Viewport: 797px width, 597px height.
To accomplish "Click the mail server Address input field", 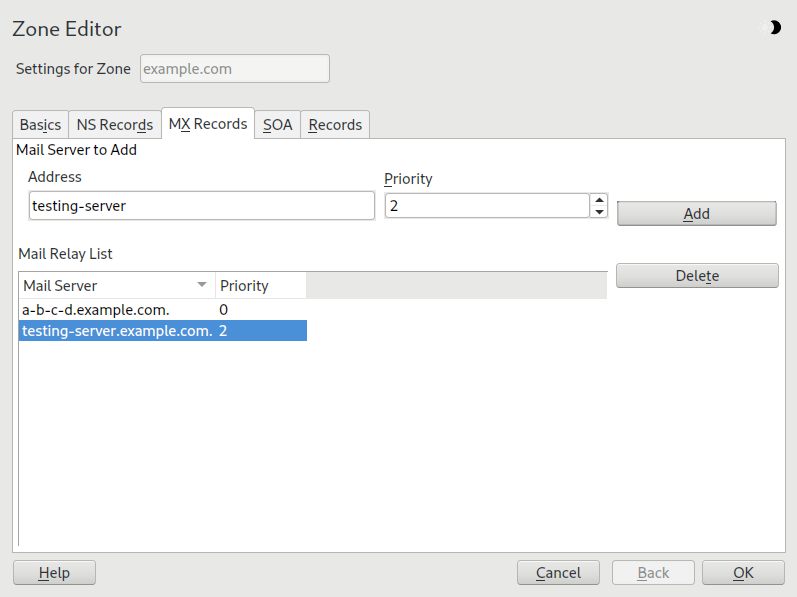I will tap(201, 206).
